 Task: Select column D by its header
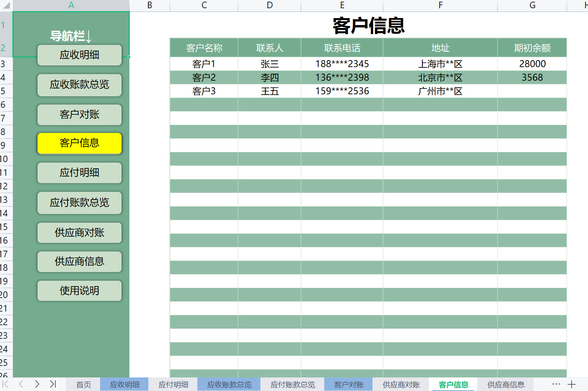[269, 5]
